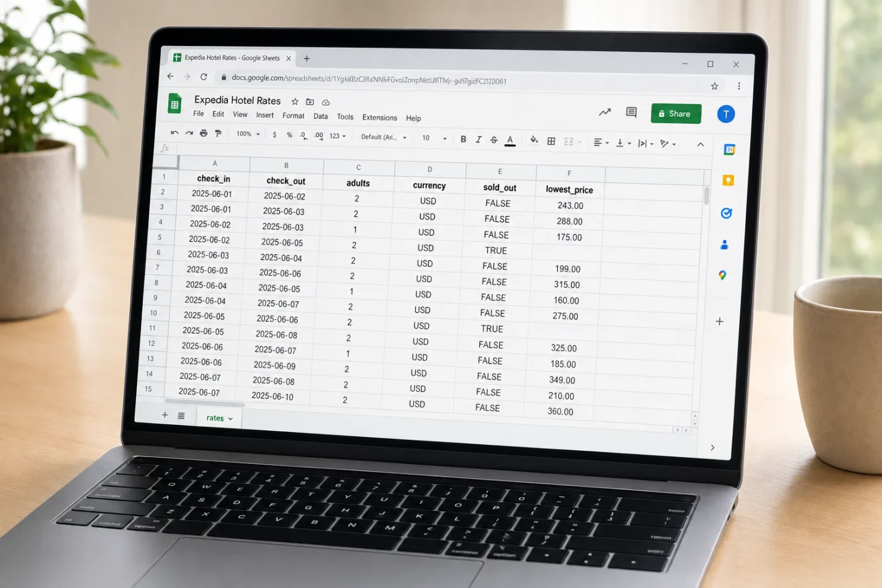Increase decimal places
Screen dimensions: 882x588
pyautogui.click(x=319, y=135)
